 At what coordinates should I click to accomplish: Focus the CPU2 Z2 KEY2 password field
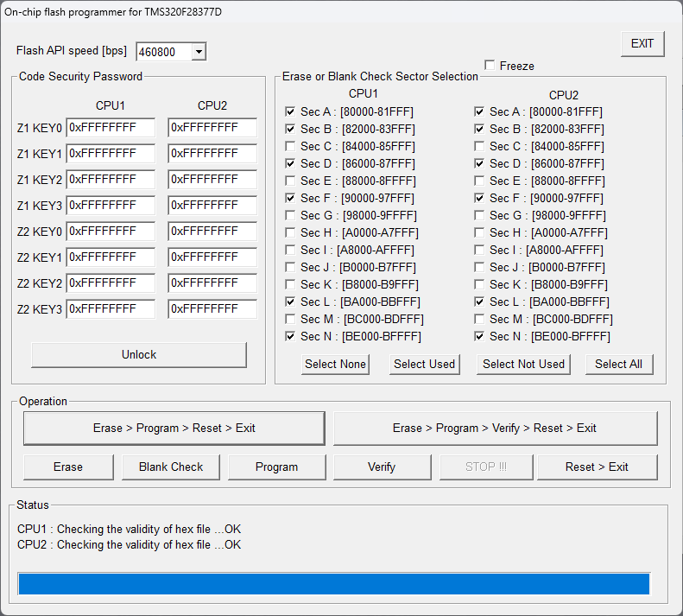pyautogui.click(x=212, y=283)
